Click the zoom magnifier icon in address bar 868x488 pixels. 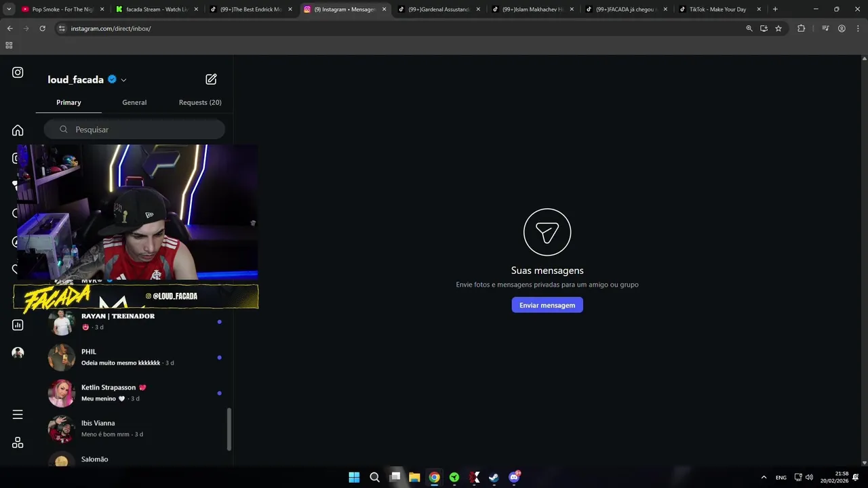click(749, 28)
